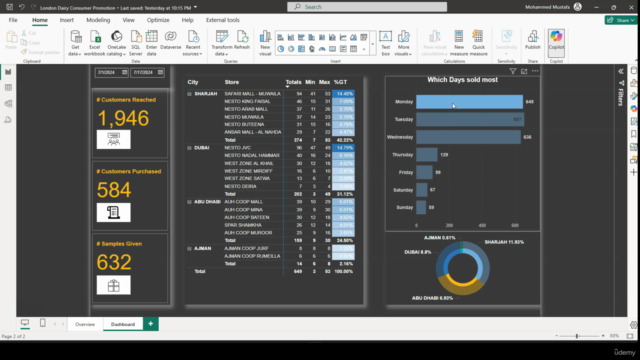Click the SQL Server icon
Screen dimensions: 640x360
tap(136, 42)
